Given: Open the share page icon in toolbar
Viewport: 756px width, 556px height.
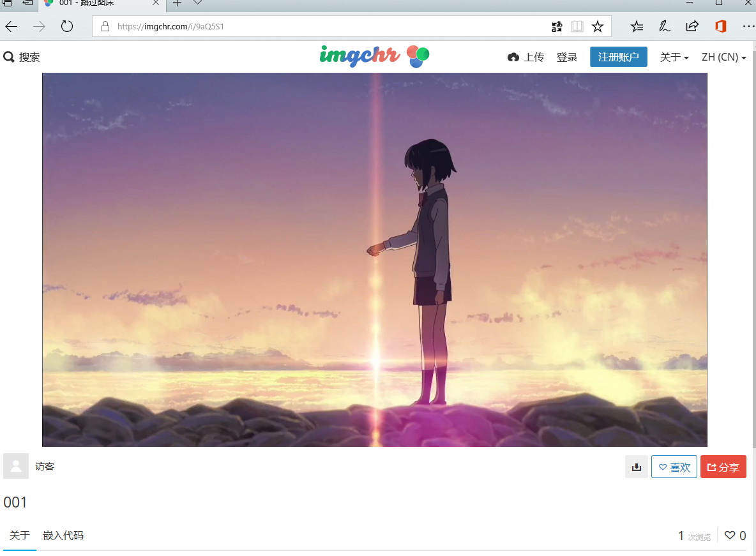Looking at the screenshot, I should pyautogui.click(x=692, y=27).
